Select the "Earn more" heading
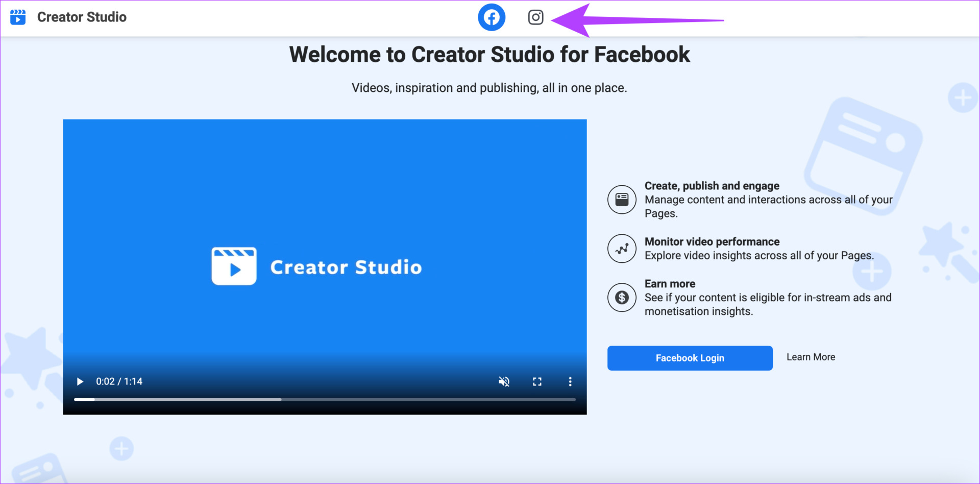This screenshot has width=980, height=484. (x=670, y=284)
